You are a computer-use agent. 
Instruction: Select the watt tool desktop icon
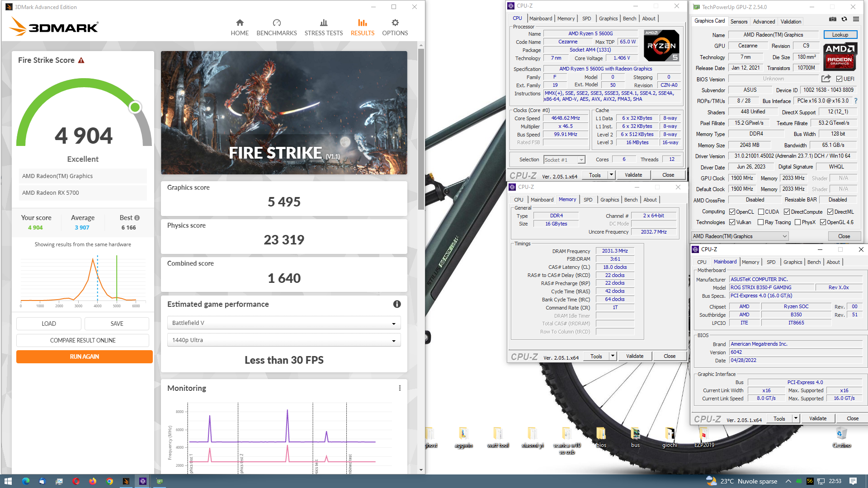[498, 437]
